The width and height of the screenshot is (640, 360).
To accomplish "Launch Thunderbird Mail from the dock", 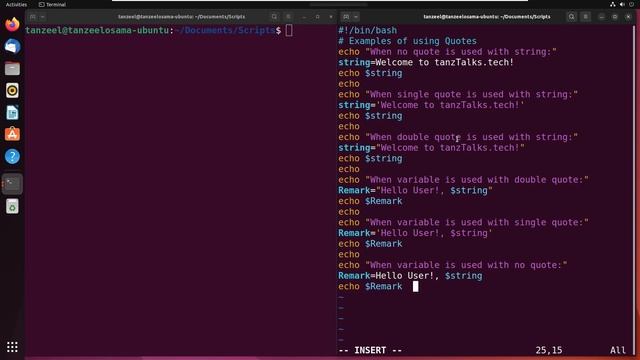I will coord(12,46).
